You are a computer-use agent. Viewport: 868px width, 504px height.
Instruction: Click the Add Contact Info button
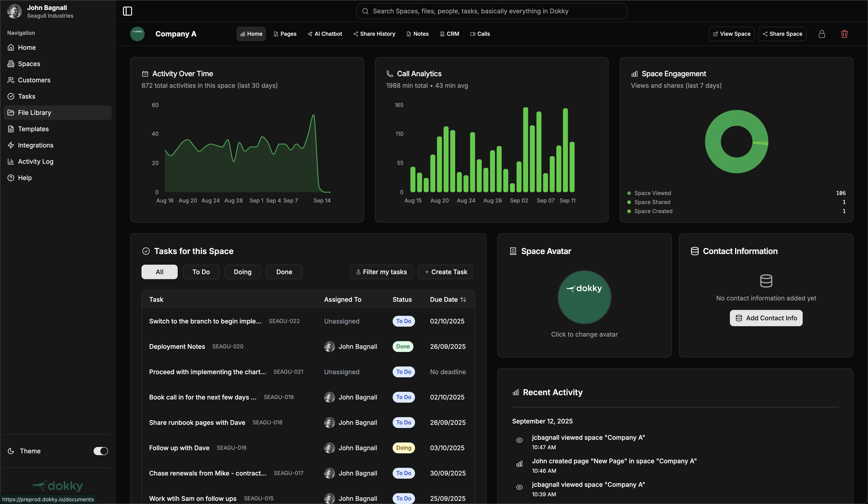pyautogui.click(x=766, y=318)
